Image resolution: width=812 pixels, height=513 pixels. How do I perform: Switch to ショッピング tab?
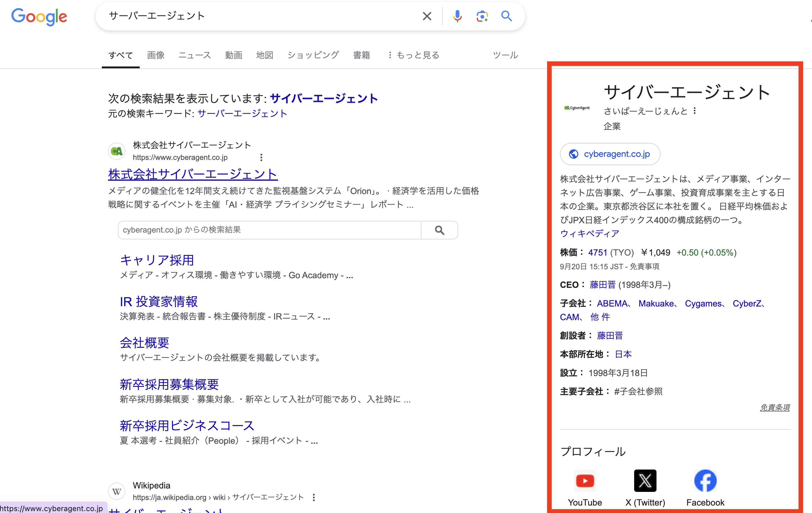pos(313,55)
